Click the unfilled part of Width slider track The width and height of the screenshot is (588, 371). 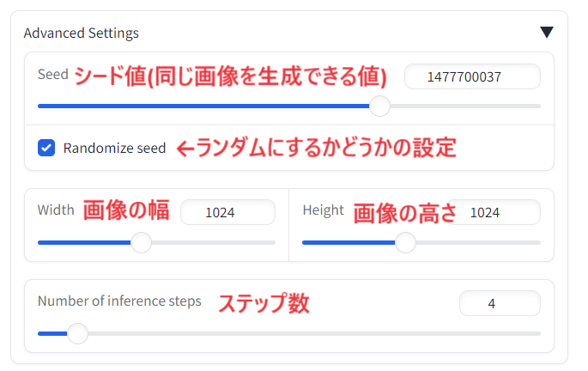click(214, 243)
